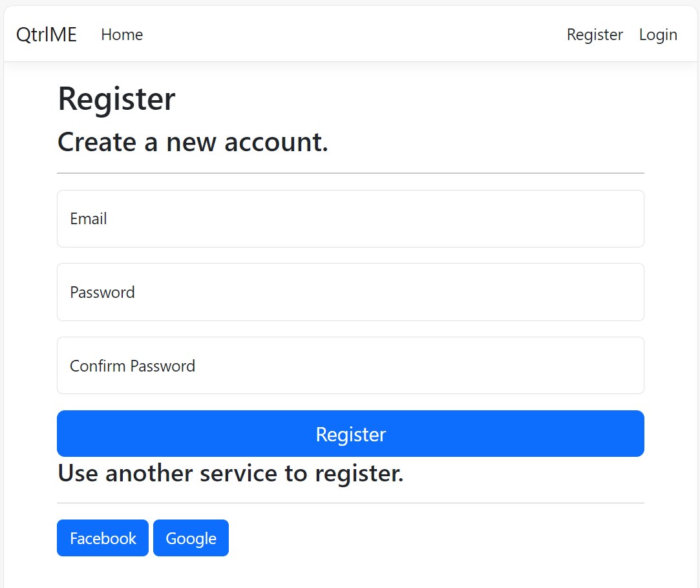Sign up with the Google button
This screenshot has height=588, width=700.
point(191,538)
